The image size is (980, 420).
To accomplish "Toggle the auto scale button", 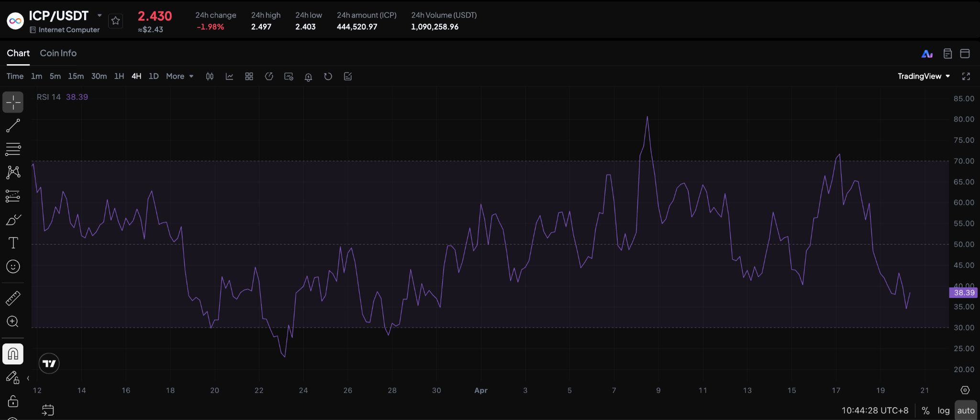I will 966,410.
